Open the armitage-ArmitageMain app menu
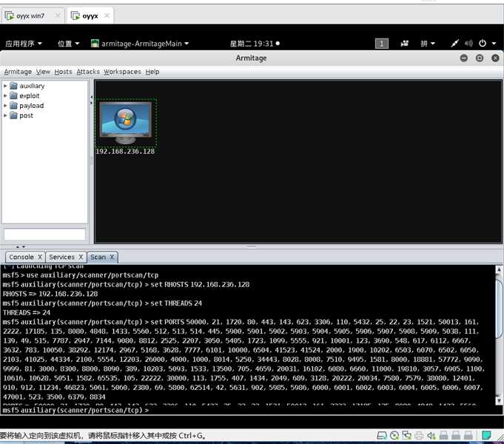The image size is (504, 444). 140,44
